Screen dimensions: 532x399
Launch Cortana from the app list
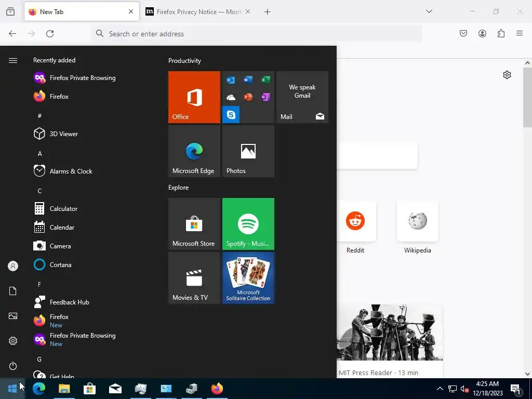pyautogui.click(x=52, y=264)
